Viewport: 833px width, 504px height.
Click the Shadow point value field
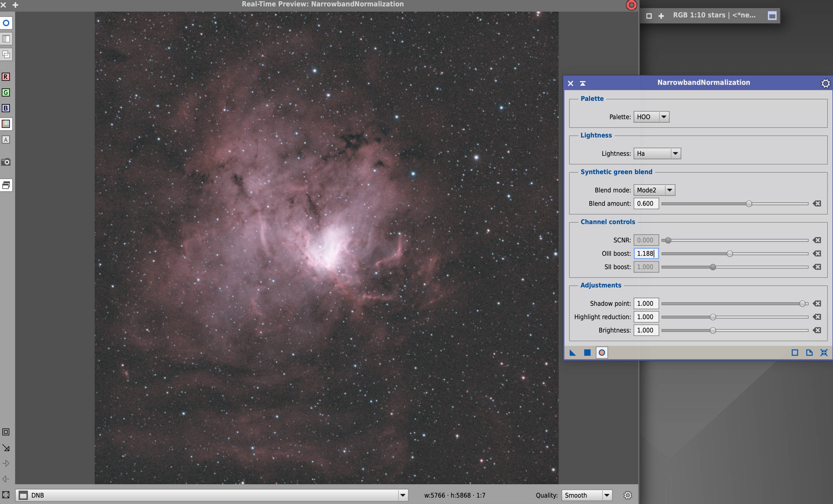point(646,303)
